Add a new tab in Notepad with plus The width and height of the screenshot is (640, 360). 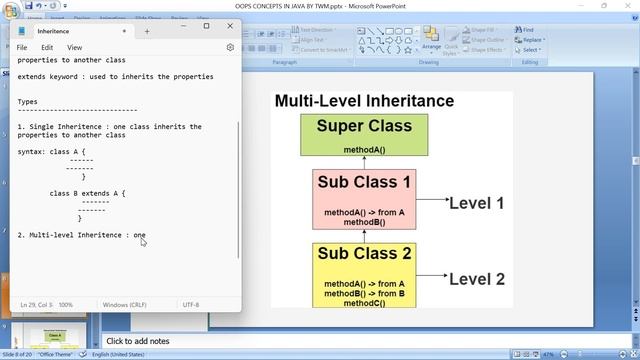point(147,31)
